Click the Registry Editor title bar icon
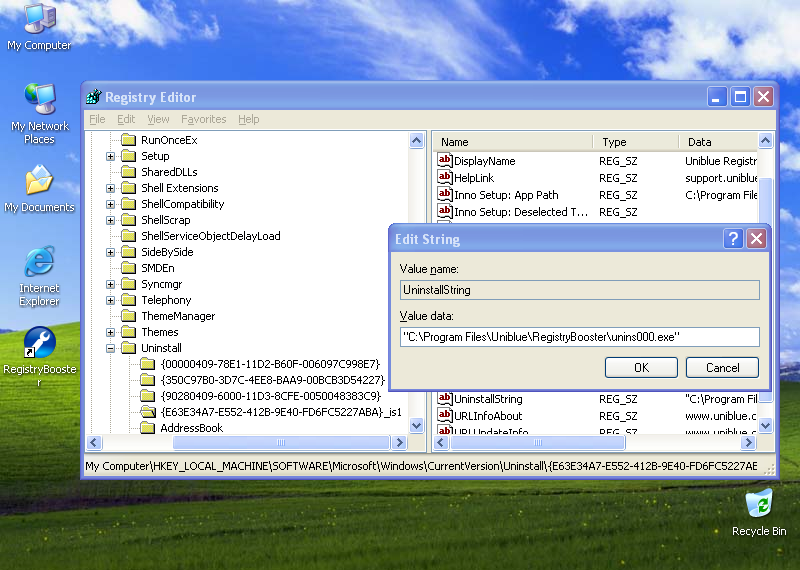The width and height of the screenshot is (800, 570). point(93,96)
